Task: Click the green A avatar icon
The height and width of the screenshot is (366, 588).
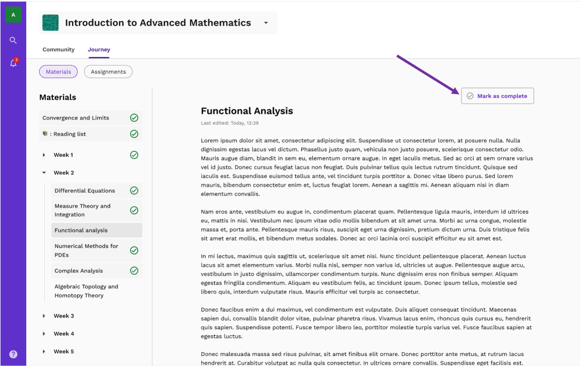Action: (x=13, y=15)
